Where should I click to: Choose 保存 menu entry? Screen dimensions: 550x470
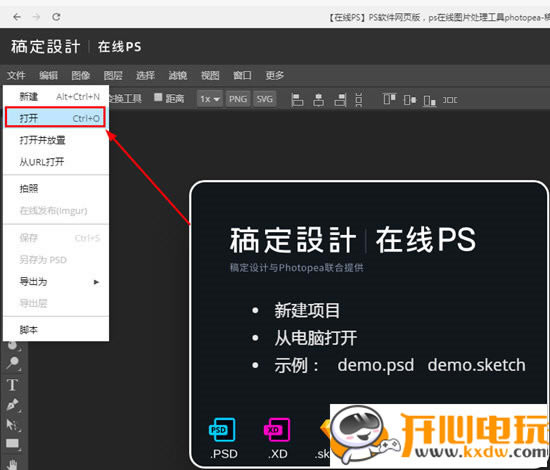(56, 238)
